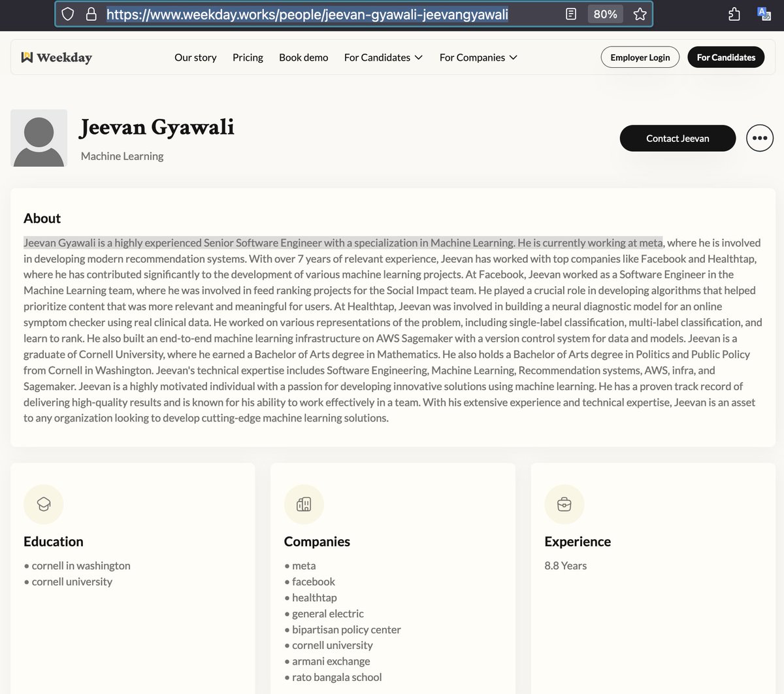Expand the For Companies dropdown
Image resolution: width=784 pixels, height=694 pixels.
pyautogui.click(x=478, y=58)
